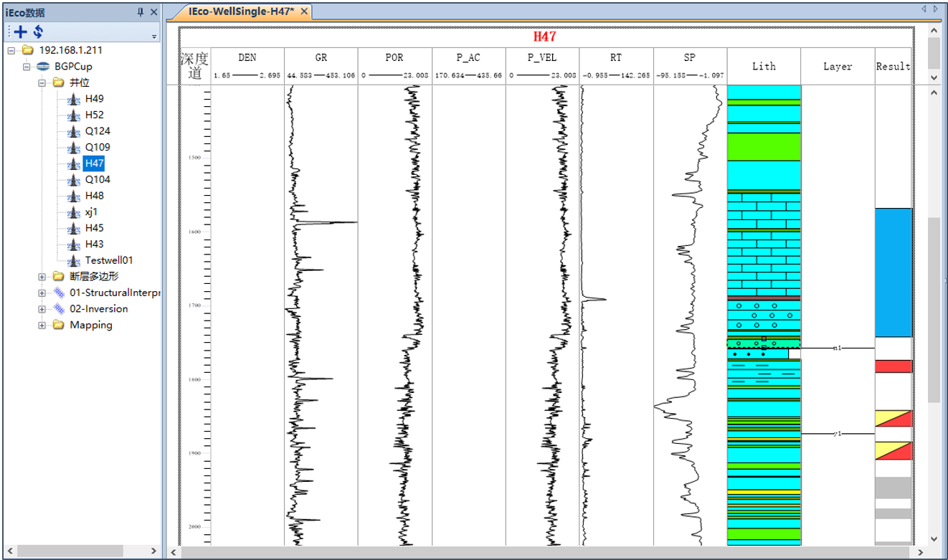Click the 02-Inversion seismic icon

(x=58, y=309)
